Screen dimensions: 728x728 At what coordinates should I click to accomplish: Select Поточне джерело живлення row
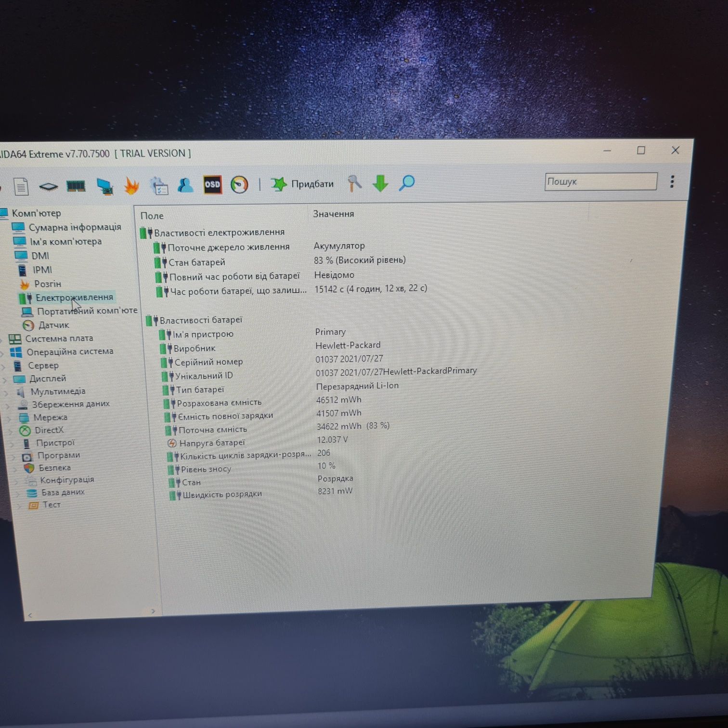[260, 247]
